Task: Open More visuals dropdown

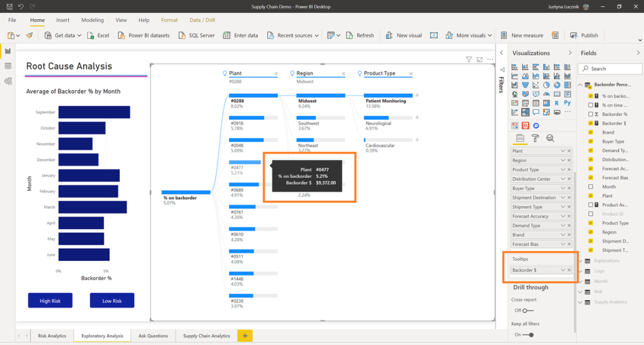Action: pyautogui.click(x=490, y=36)
